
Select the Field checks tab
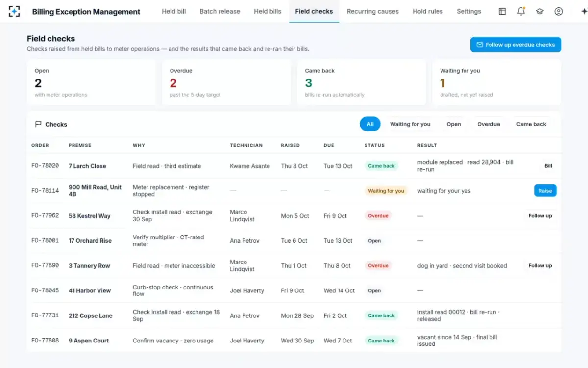tap(314, 11)
